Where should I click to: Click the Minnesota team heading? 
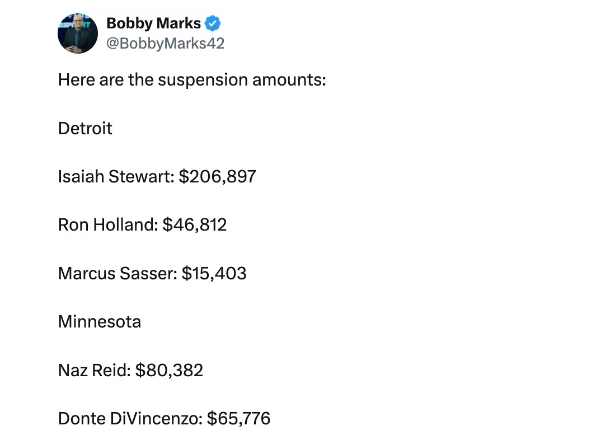tap(100, 322)
